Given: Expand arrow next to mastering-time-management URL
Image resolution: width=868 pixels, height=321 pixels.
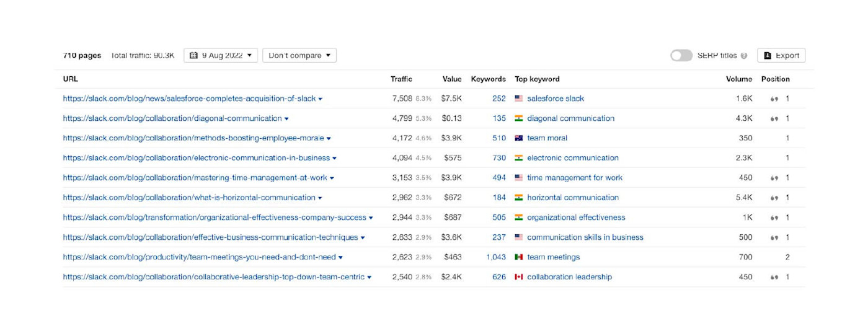Looking at the screenshot, I should [x=332, y=178].
